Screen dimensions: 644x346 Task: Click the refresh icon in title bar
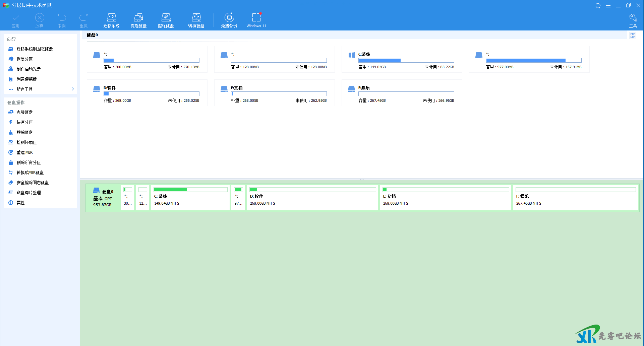click(598, 6)
